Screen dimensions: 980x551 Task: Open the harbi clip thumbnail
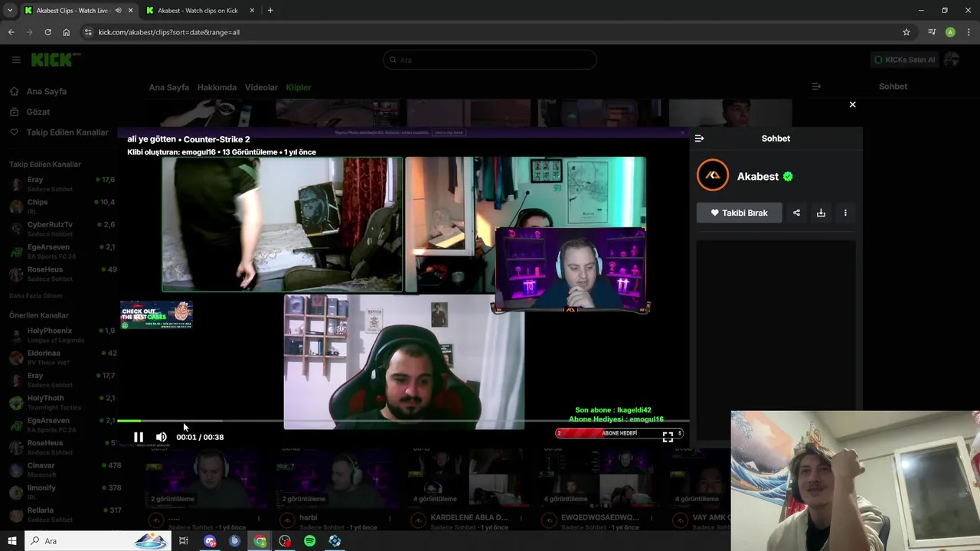[x=336, y=478]
